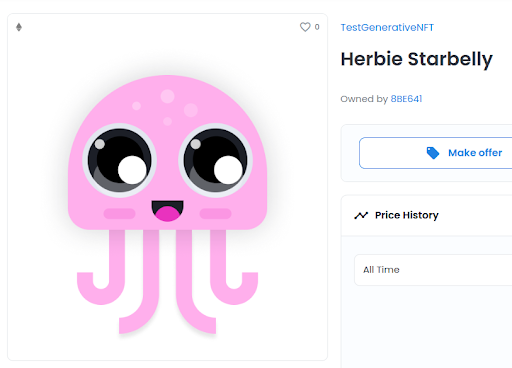The width and height of the screenshot is (512, 368).
Task: Open owner profile 8BE641
Action: [x=406, y=99]
